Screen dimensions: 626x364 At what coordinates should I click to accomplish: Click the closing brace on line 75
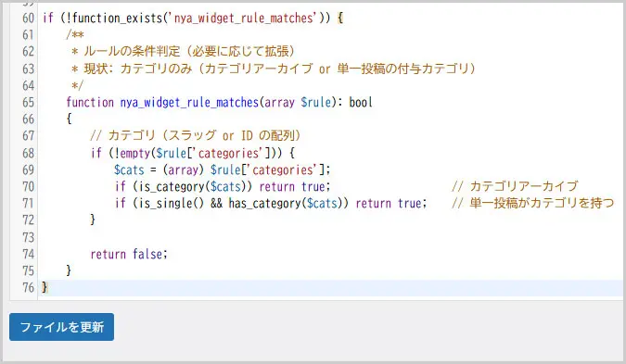69,270
